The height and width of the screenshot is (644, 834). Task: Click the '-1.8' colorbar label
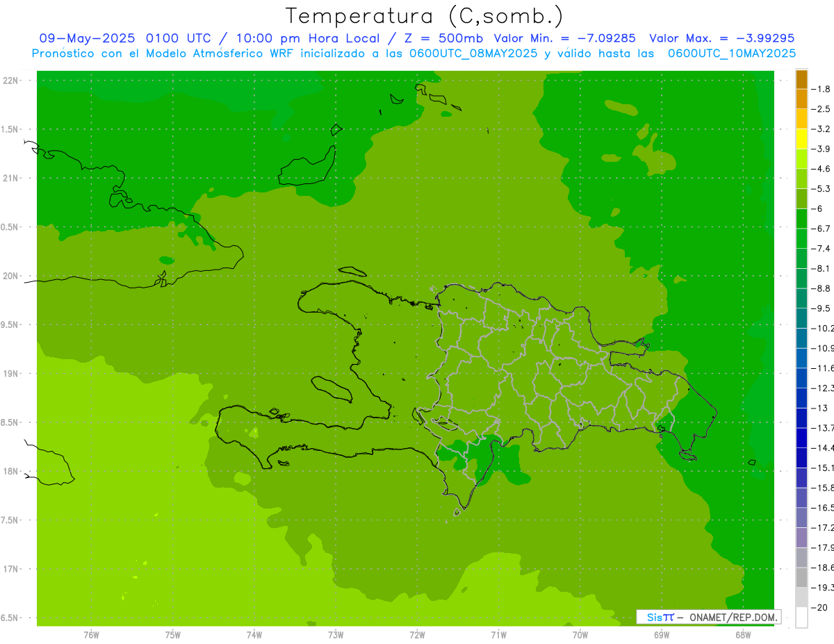pos(822,89)
